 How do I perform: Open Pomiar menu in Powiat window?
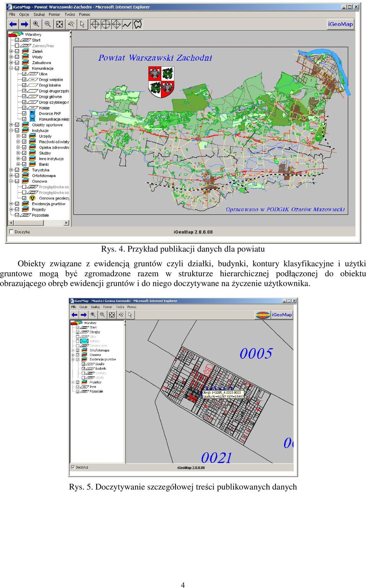(x=54, y=15)
